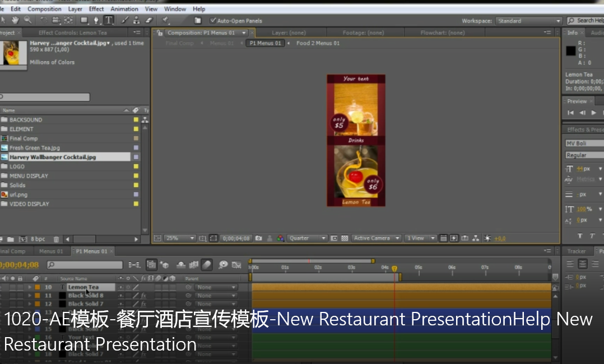Go to Food 2 Menus 01 in breadcrumb
The image size is (604, 364).
click(318, 43)
